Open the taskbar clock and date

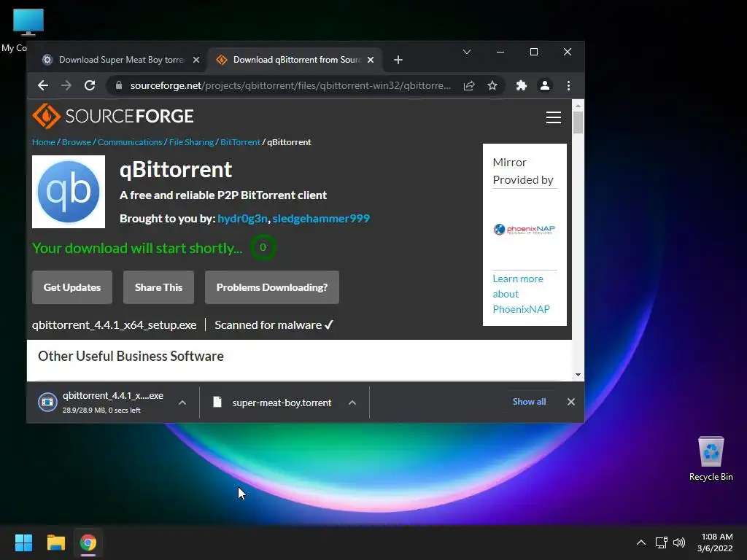pos(715,542)
